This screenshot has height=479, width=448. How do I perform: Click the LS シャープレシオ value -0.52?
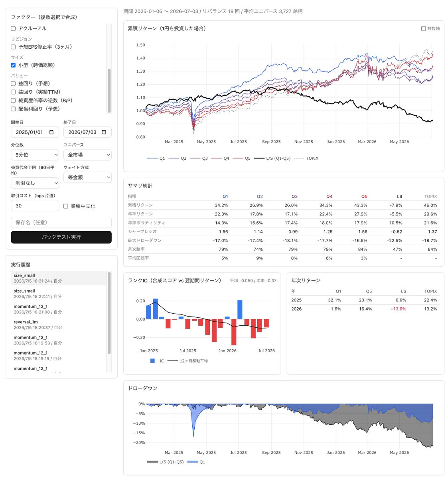(397, 232)
